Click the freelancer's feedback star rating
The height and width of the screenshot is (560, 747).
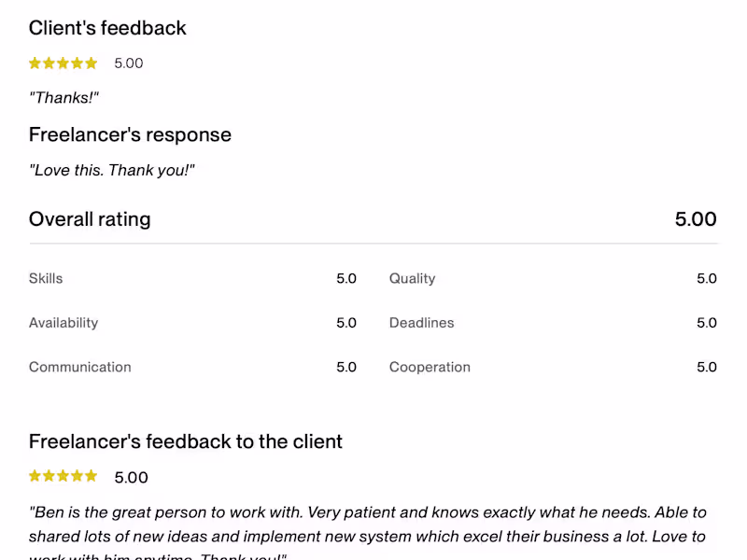[x=63, y=476]
